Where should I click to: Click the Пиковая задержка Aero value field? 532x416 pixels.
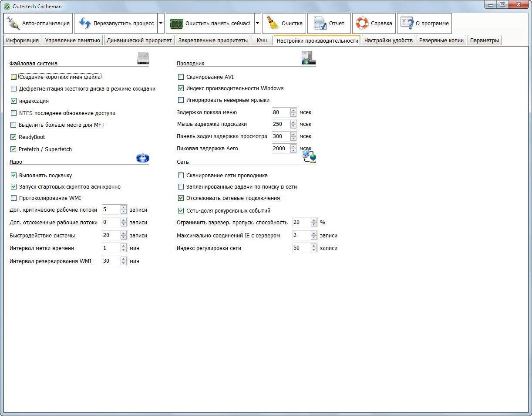(281, 149)
